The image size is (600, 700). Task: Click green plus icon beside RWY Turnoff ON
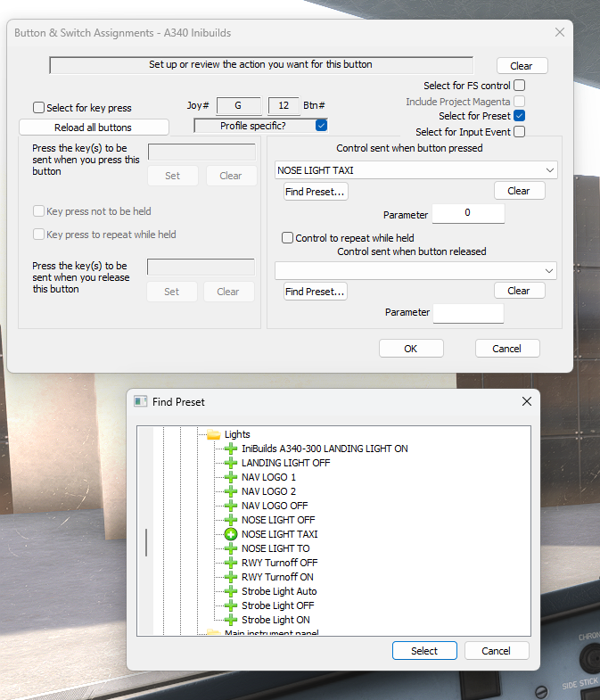231,577
